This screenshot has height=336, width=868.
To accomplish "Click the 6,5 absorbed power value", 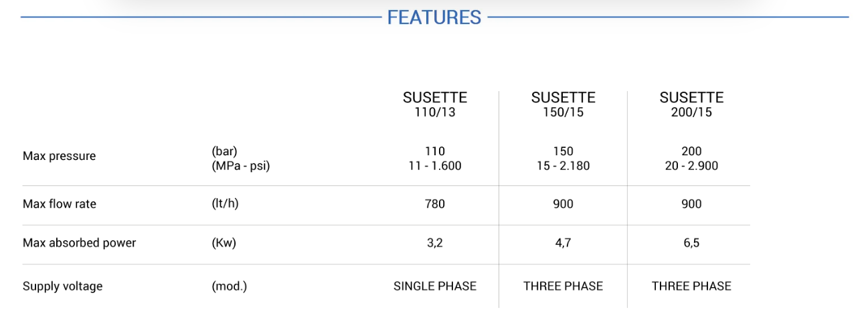I will [691, 243].
